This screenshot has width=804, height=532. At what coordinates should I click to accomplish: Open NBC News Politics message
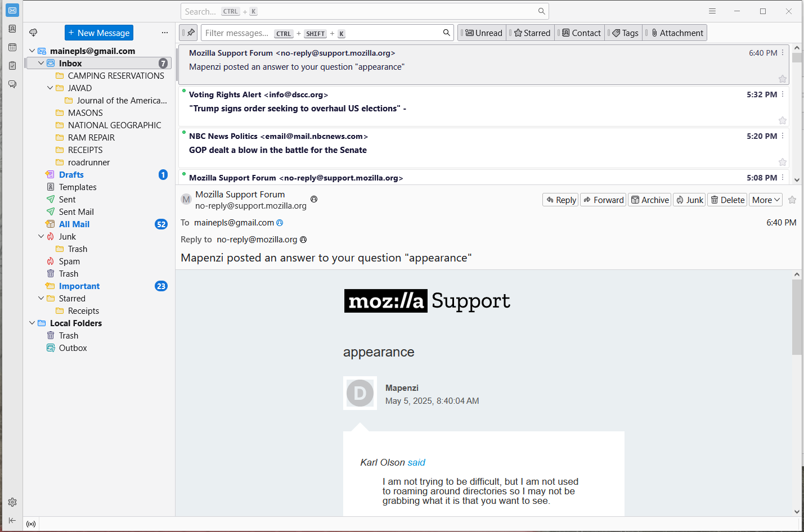click(484, 147)
